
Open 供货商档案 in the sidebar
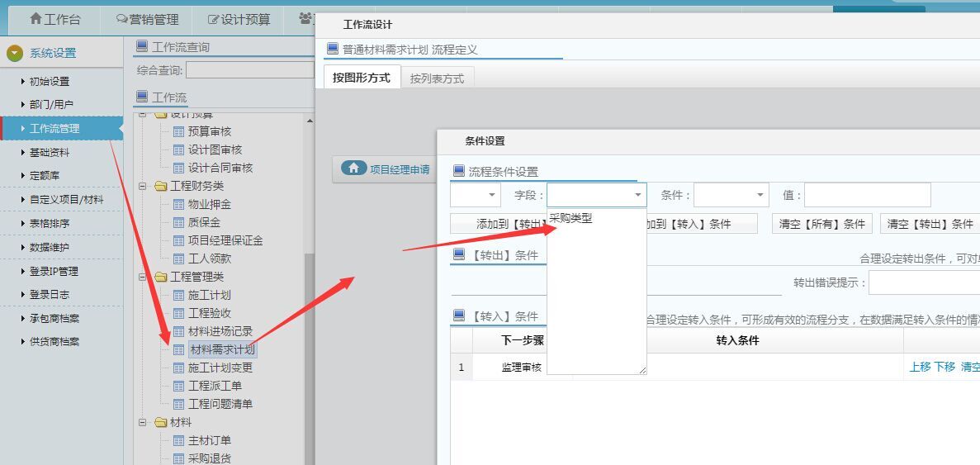coord(54,342)
